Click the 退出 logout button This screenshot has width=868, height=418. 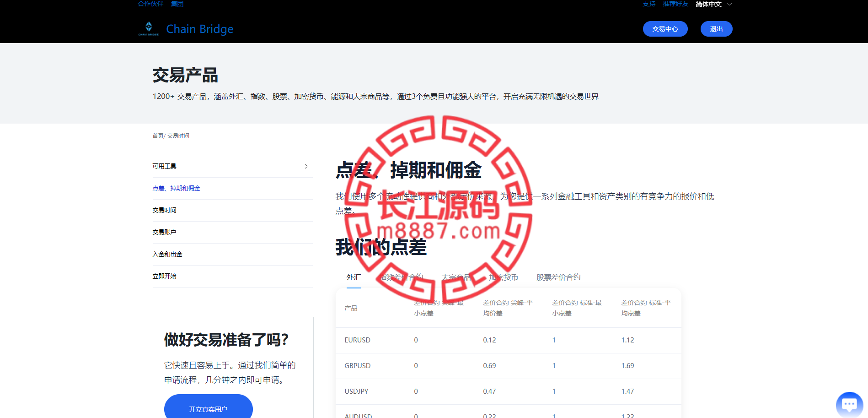pyautogui.click(x=716, y=29)
